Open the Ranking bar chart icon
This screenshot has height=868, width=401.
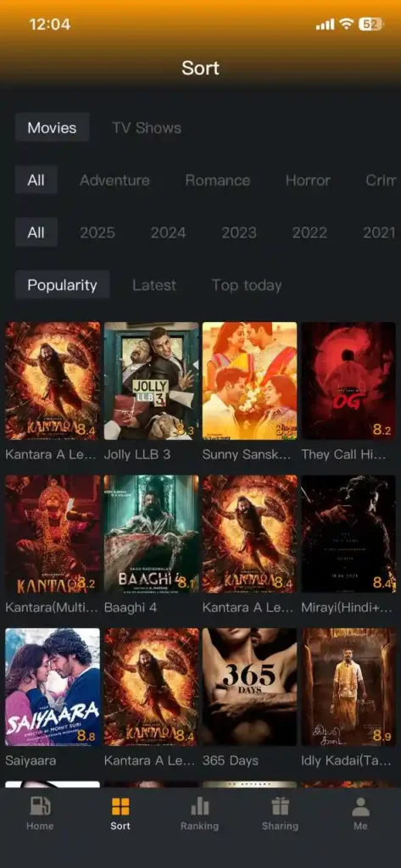point(200,806)
